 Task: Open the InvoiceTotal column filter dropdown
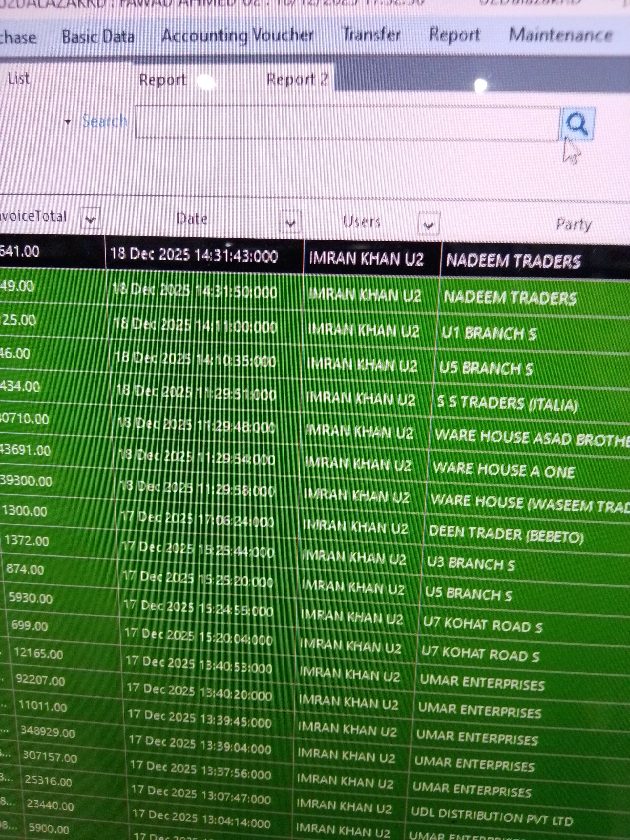90,218
